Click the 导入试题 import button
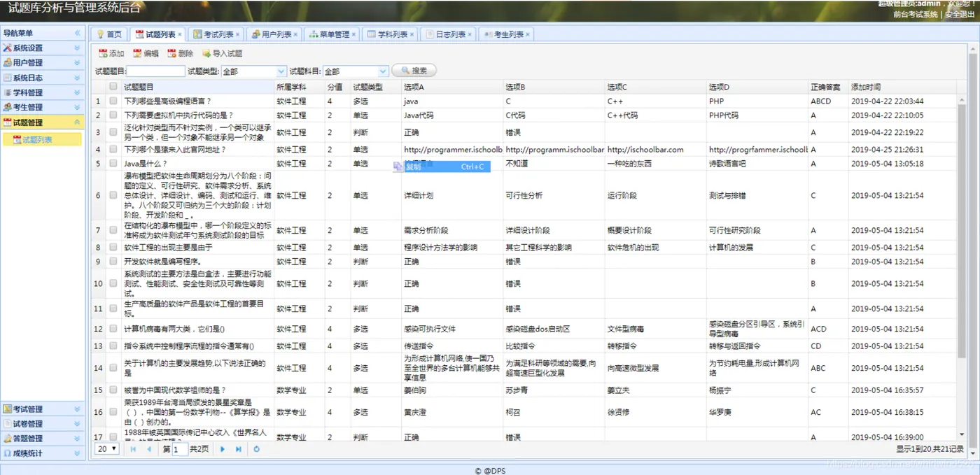Viewport: 980px width, 475px height. pos(222,53)
